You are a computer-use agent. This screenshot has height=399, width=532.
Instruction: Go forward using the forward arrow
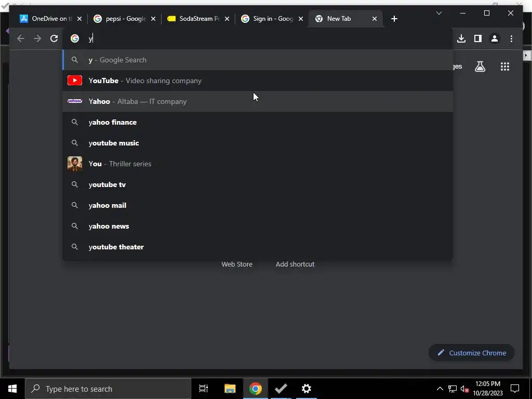click(x=37, y=38)
